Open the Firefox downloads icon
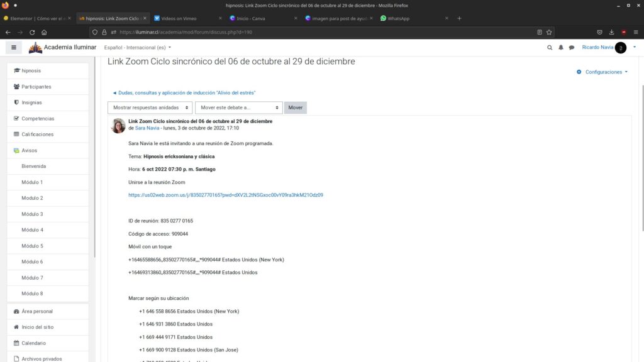This screenshot has width=644, height=362. (611, 32)
